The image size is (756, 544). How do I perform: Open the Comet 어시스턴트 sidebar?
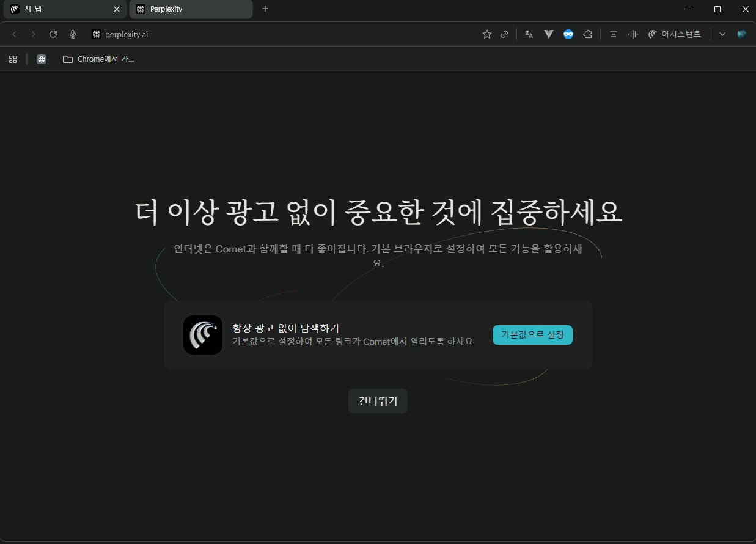[674, 34]
